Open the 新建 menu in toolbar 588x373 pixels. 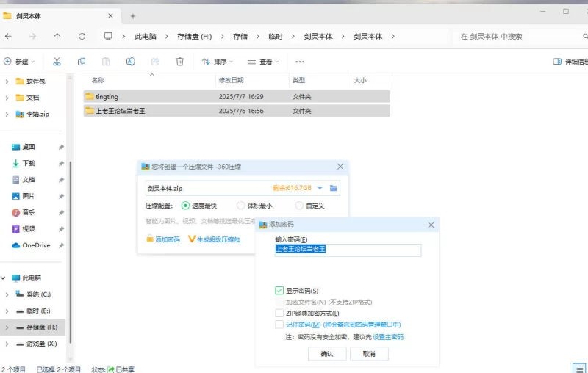point(20,62)
